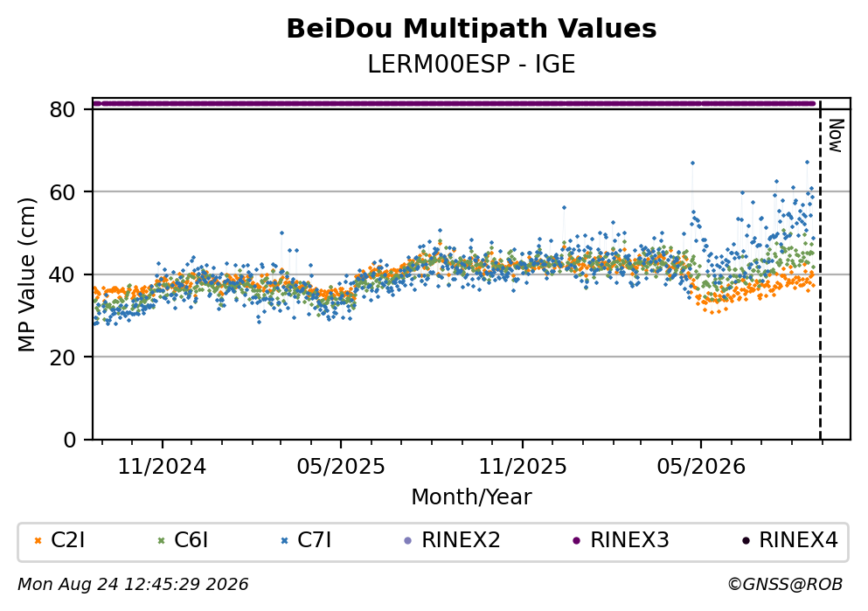Image resolution: width=868 pixels, height=611 pixels.
Task: Click the dark RINEX4 legend dot
Action: click(x=745, y=541)
